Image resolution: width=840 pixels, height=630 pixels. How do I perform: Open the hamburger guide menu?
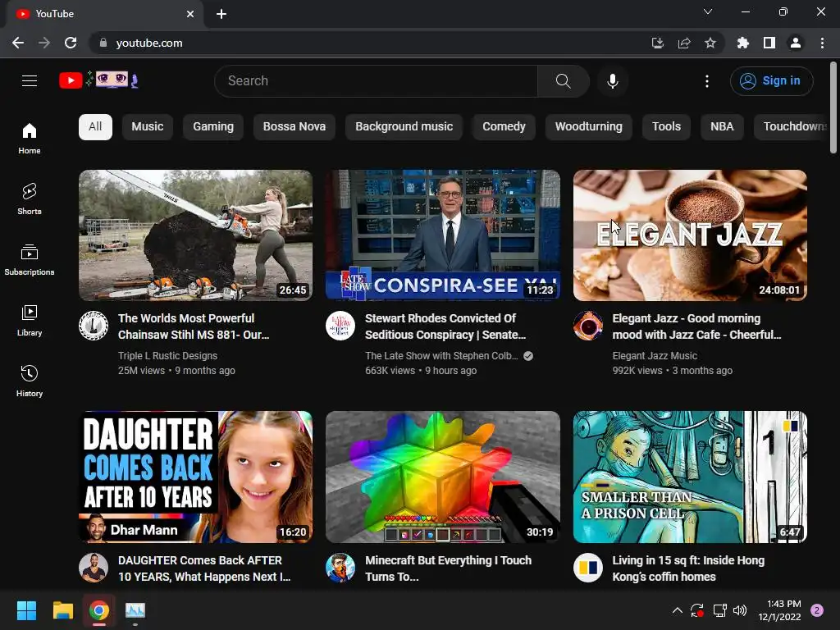(x=30, y=81)
